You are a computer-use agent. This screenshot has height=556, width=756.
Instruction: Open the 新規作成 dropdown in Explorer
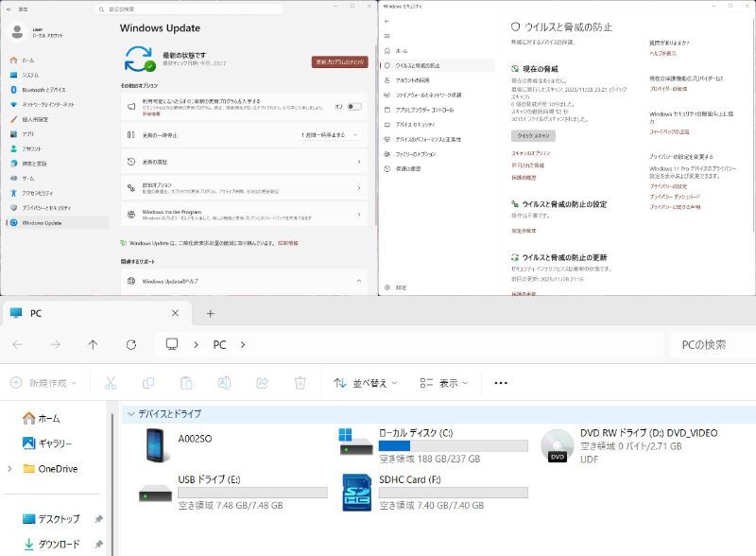43,383
